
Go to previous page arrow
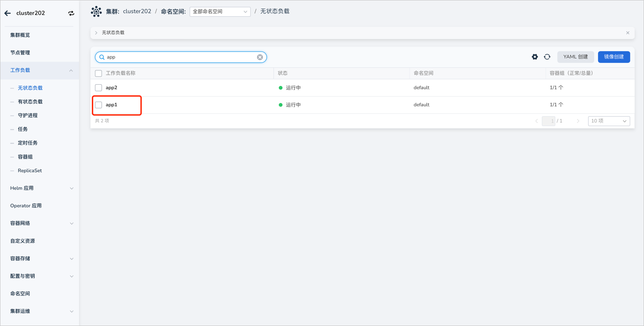click(537, 121)
